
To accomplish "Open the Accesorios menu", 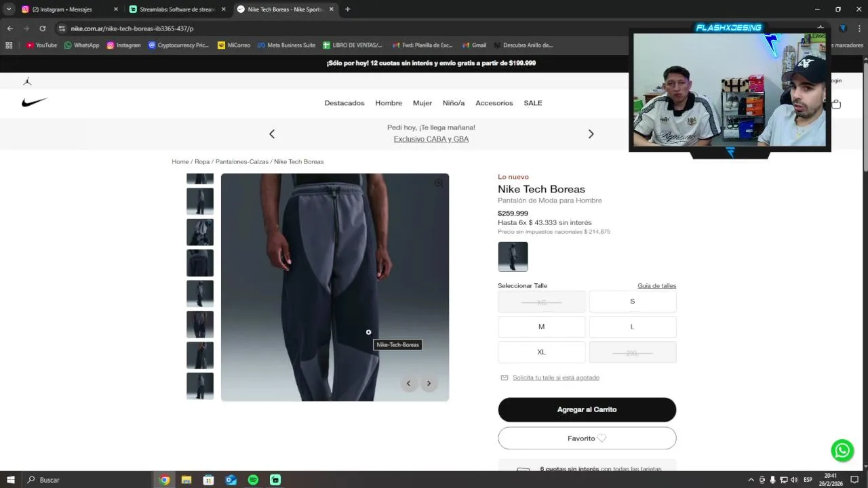I will point(494,103).
